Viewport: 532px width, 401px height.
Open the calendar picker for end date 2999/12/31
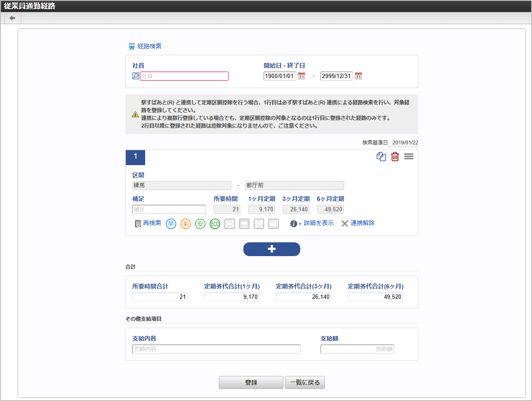tap(358, 75)
